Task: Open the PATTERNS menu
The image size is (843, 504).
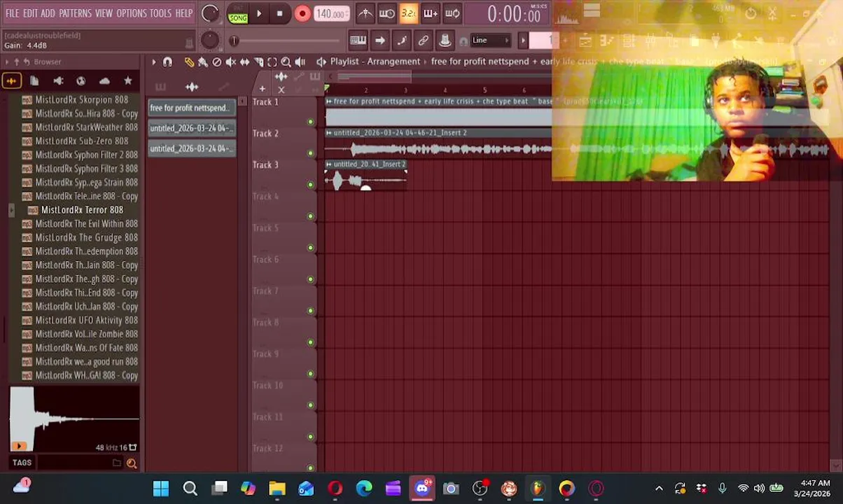Action: (75, 13)
